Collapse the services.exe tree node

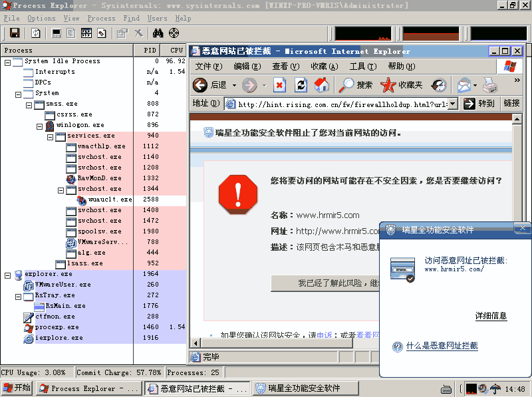(51, 137)
